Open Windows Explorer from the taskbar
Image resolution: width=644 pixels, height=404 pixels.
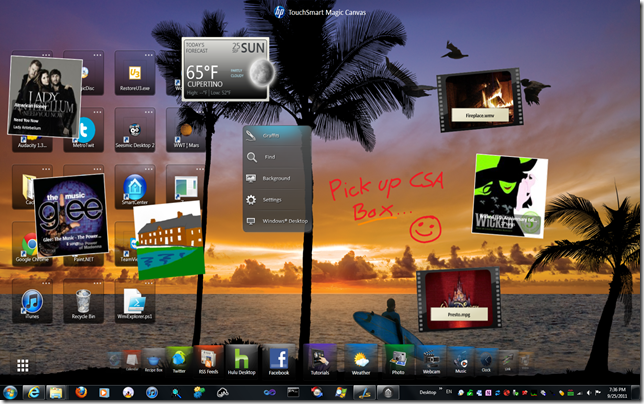(56, 393)
